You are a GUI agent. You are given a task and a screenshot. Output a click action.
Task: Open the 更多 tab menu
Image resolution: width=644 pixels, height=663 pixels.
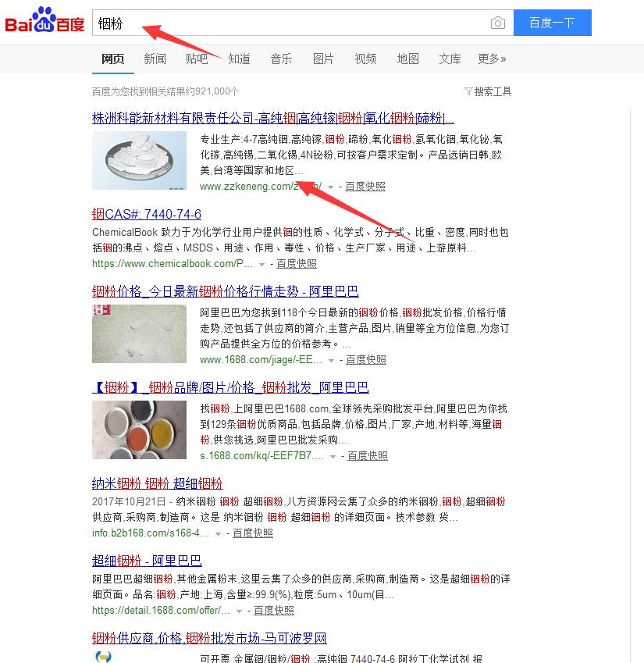click(492, 59)
